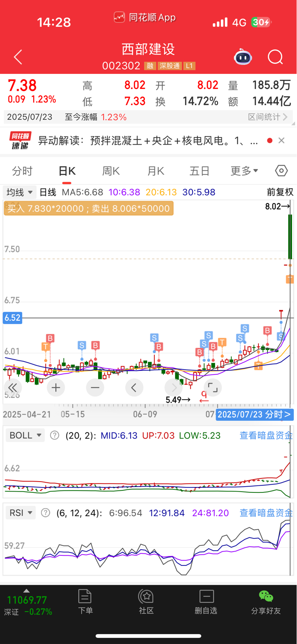Tap MA5:6.68 value
Screen dimensions: 297x644
[83, 192]
